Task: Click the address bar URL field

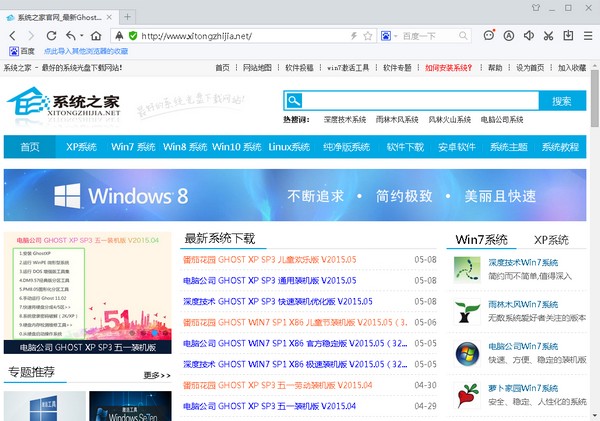Action: pos(245,36)
